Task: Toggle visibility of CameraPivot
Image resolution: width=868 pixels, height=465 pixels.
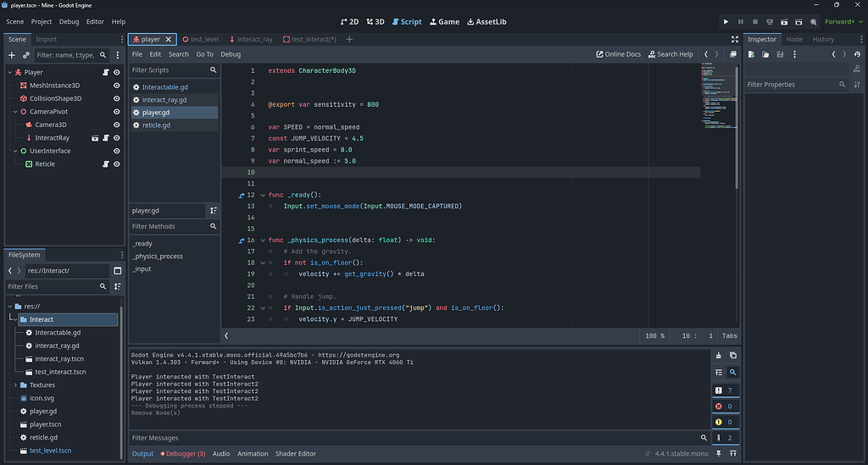Action: click(117, 112)
